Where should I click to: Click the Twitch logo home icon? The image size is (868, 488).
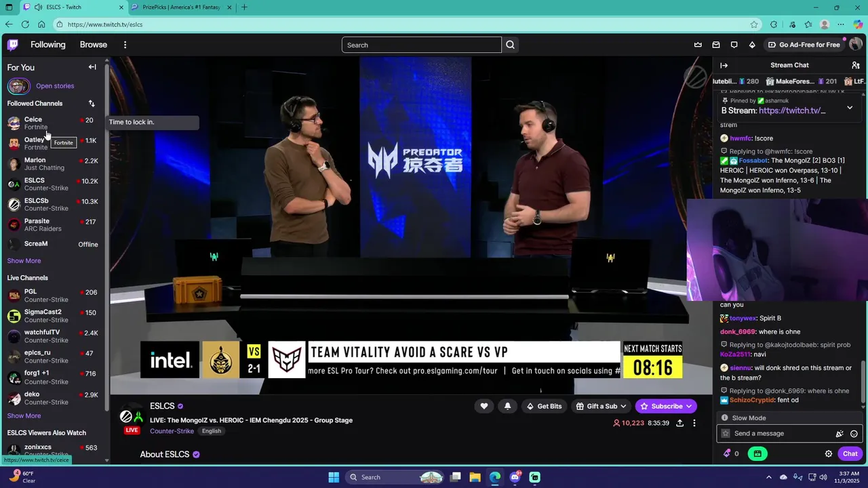[x=12, y=45]
